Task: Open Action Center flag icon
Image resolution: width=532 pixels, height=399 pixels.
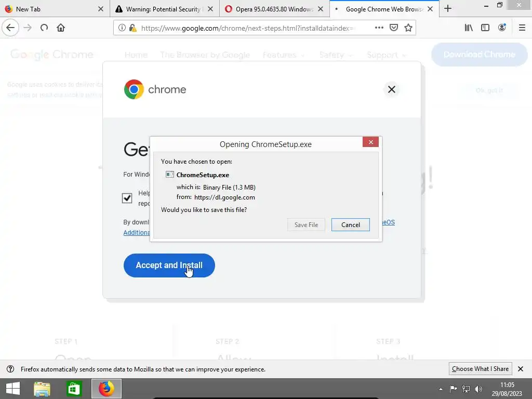Action: (453, 389)
